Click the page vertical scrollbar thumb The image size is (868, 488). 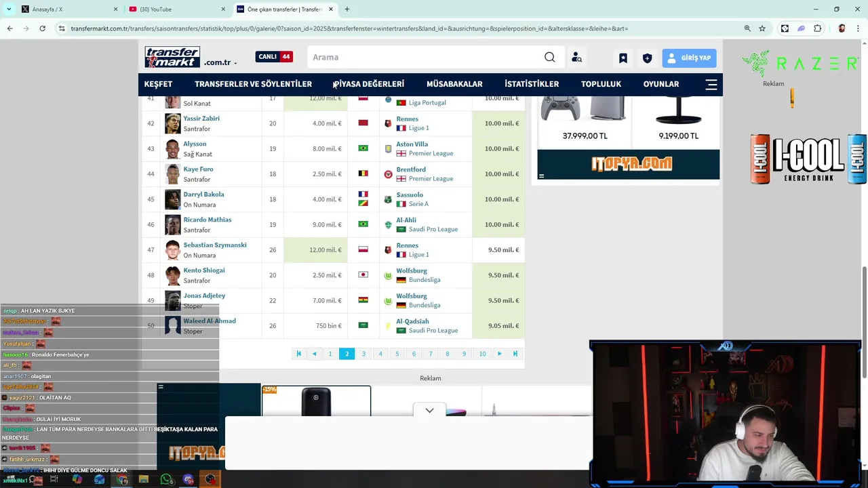coord(864,323)
